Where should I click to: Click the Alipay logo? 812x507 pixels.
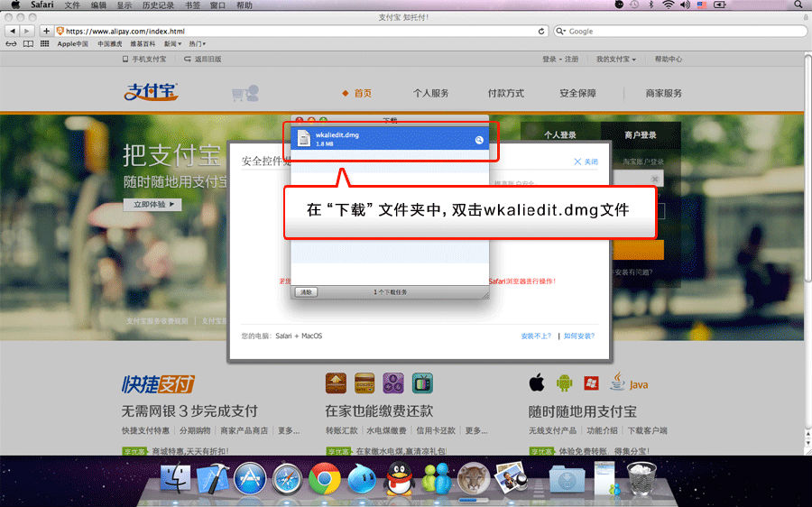point(151,92)
